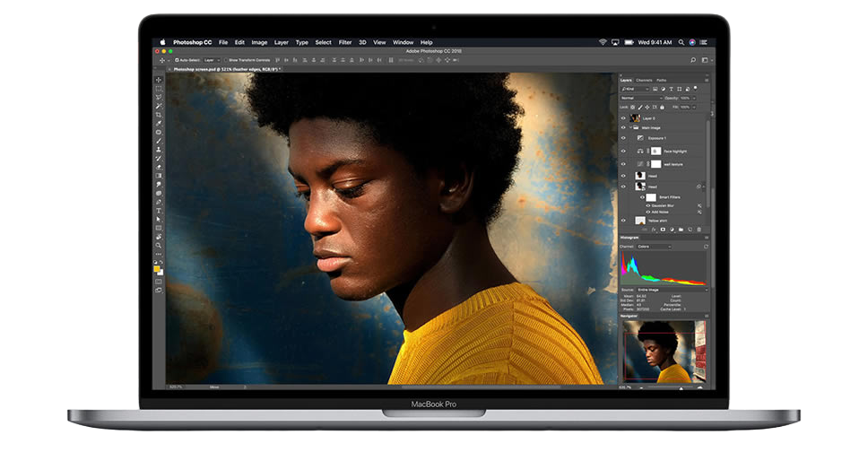The width and height of the screenshot is (868, 452).
Task: Click the Navigator preview thumbnail
Action: coord(663,351)
